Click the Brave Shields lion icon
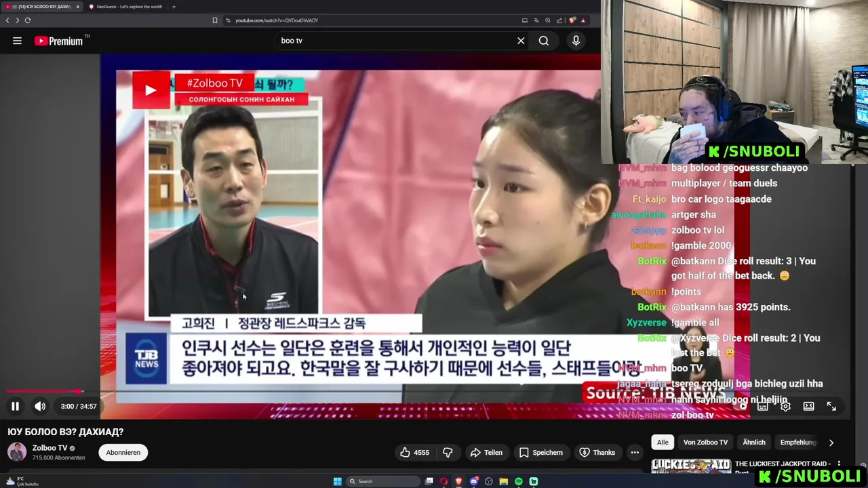Viewport: 868px width, 488px height. click(572, 20)
